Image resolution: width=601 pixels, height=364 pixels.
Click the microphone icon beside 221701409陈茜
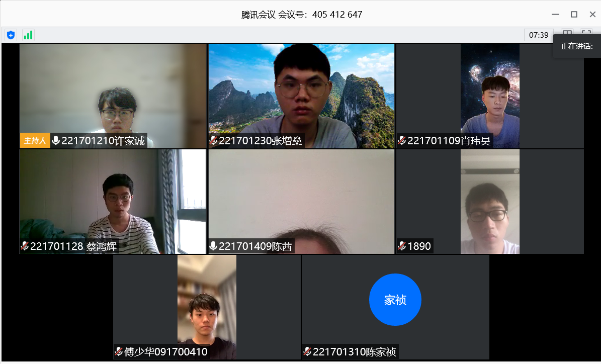[213, 246]
